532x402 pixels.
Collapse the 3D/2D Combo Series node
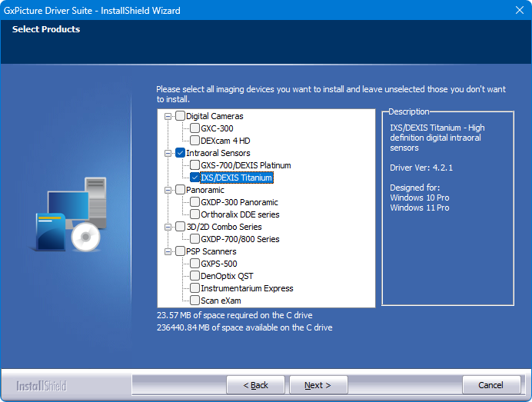(x=168, y=227)
